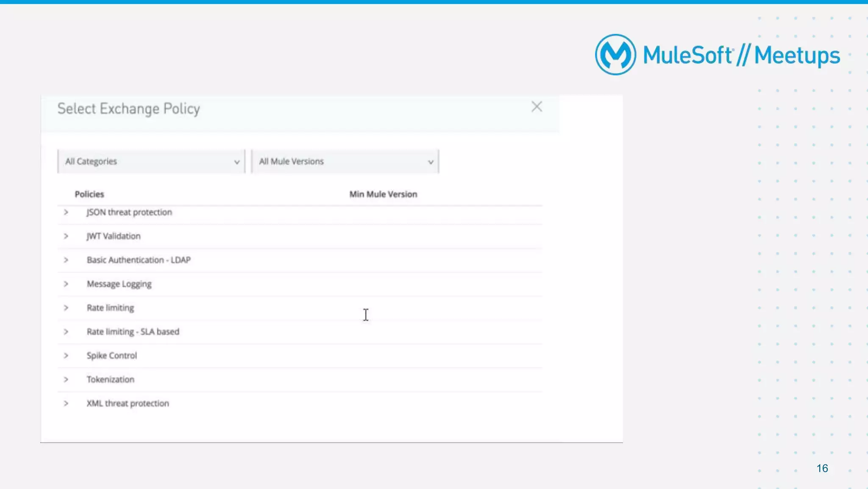868x489 pixels.
Task: Expand the Message Logging chevron
Action: 66,284
